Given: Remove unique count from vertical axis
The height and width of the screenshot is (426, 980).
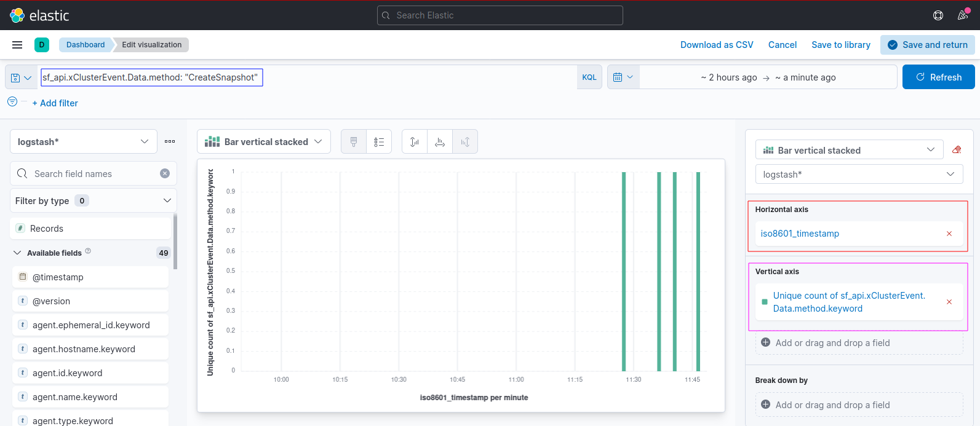Looking at the screenshot, I should tap(949, 302).
